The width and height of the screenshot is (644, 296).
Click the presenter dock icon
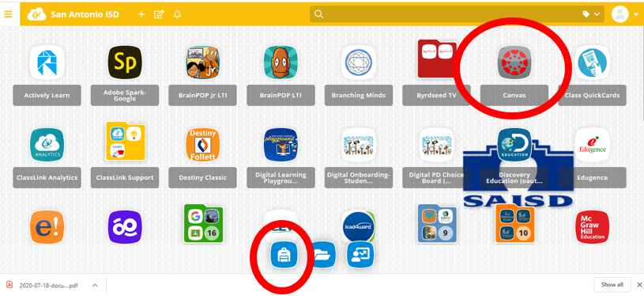click(x=360, y=255)
